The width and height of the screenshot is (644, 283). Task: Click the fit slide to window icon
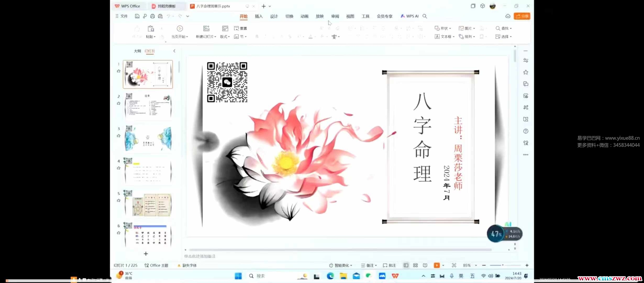(454, 265)
